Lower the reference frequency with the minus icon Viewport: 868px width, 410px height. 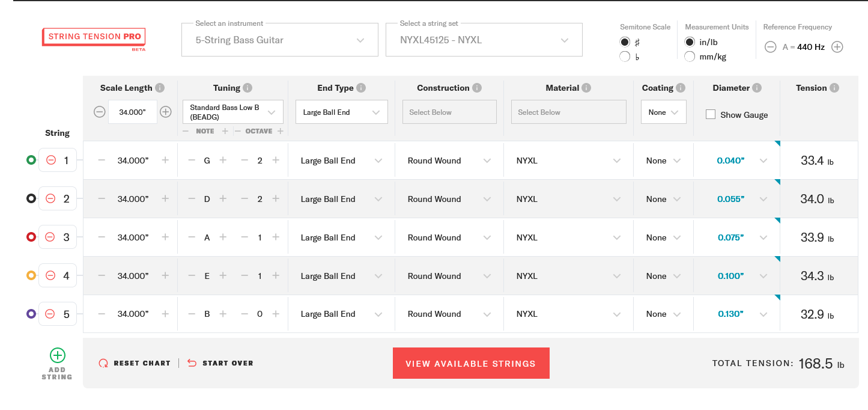pyautogui.click(x=771, y=47)
